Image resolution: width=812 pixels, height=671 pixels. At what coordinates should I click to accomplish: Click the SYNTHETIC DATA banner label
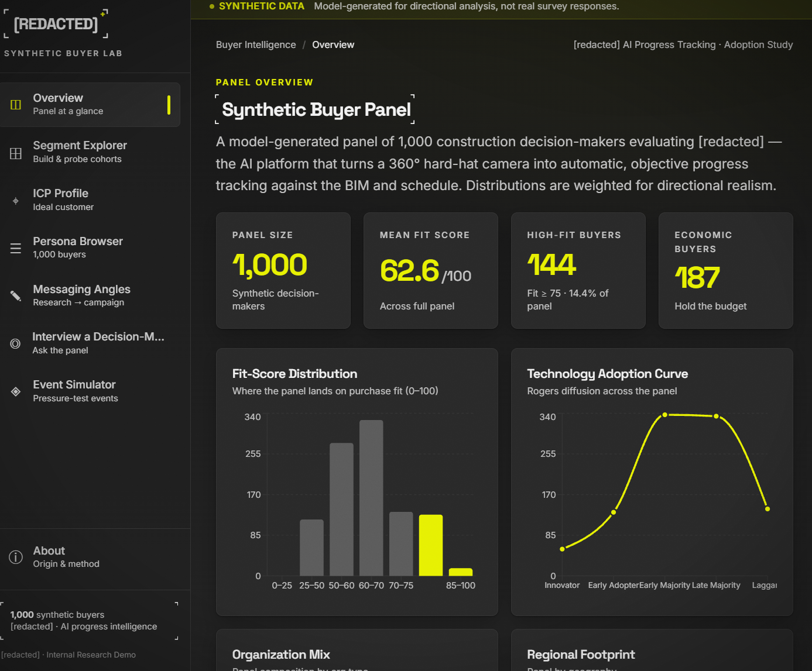pos(261,6)
